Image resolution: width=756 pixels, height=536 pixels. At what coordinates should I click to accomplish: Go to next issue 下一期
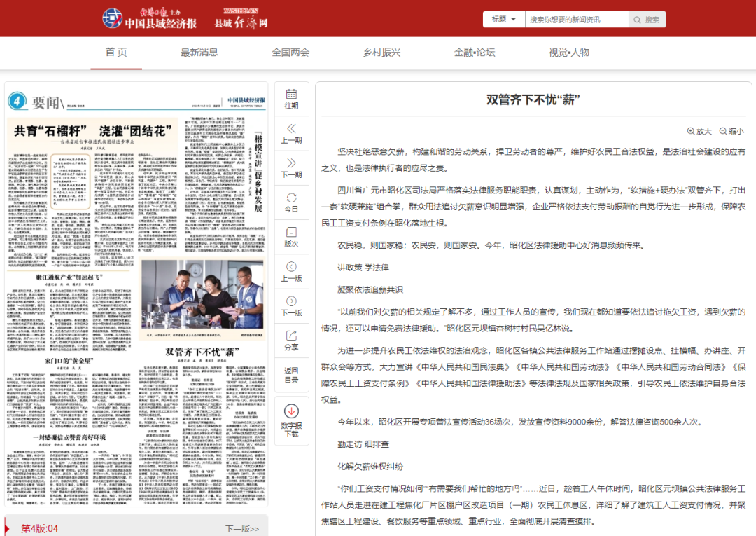pos(291,168)
